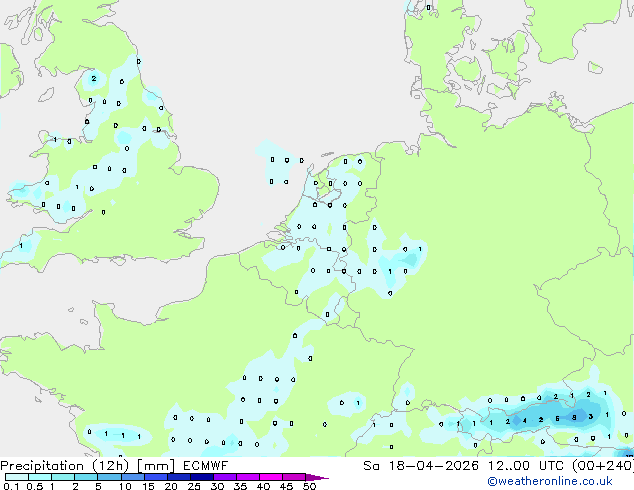Pick the 1–2 mm legend colour
This screenshot has width=634, height=490.
pos(63,477)
